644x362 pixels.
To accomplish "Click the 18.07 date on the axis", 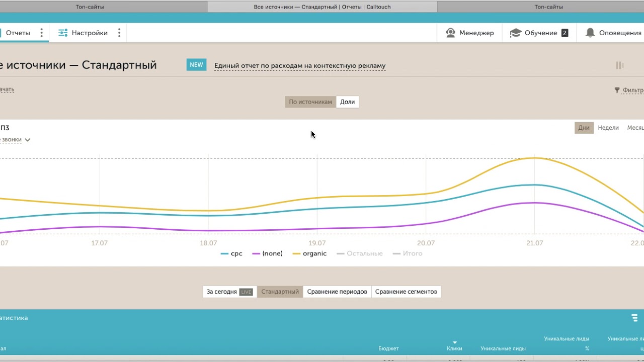I will click(208, 243).
